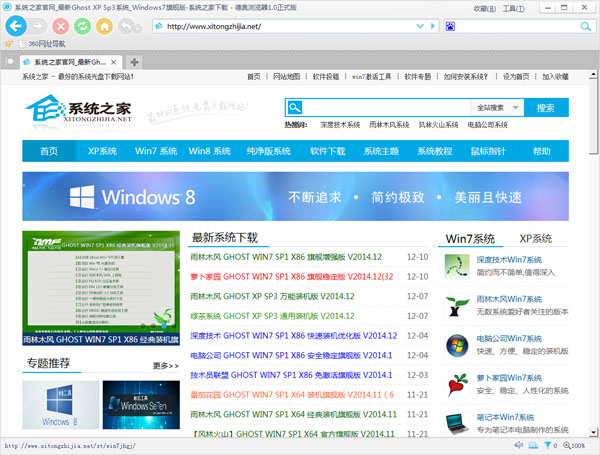Go to the browser home page icon
Image resolution: width=600 pixels, height=455 pixels.
tap(104, 25)
